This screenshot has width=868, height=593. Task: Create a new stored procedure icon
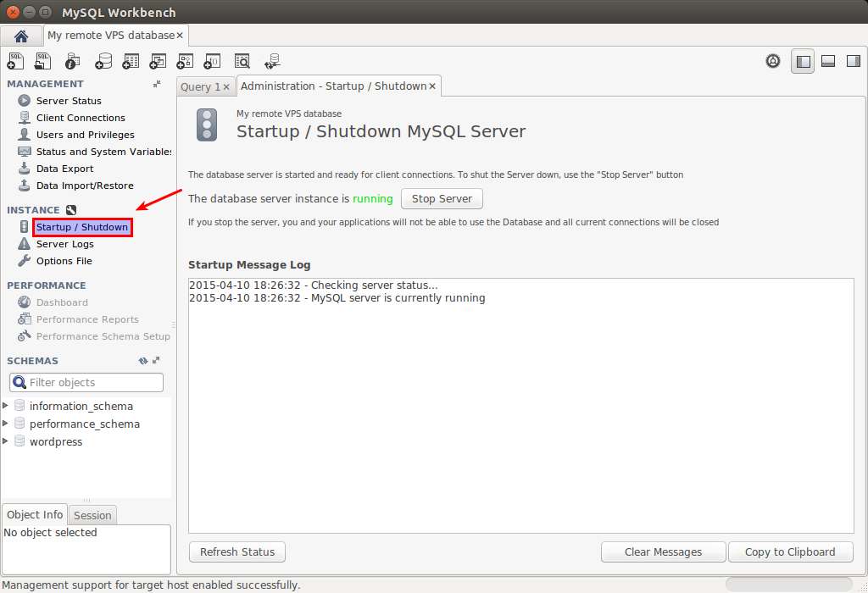(x=185, y=61)
